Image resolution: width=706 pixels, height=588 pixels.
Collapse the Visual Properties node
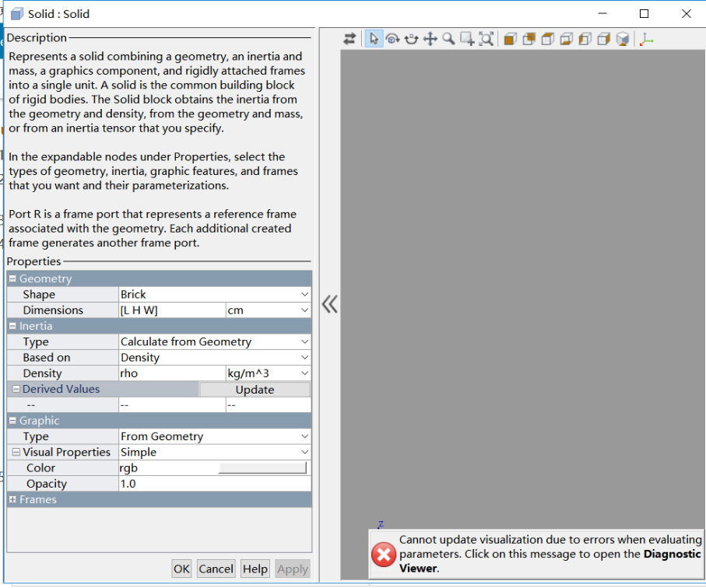click(16, 452)
